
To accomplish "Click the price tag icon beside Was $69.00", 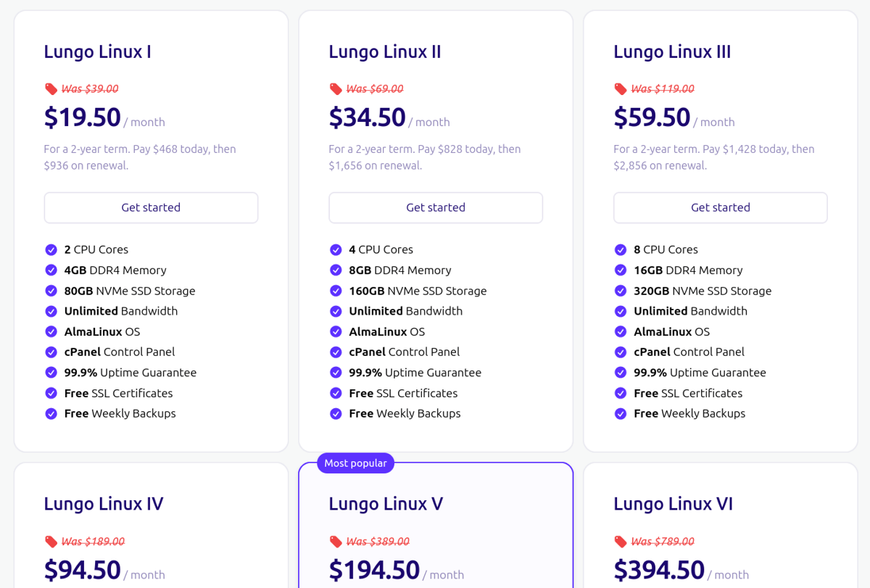I will [336, 89].
